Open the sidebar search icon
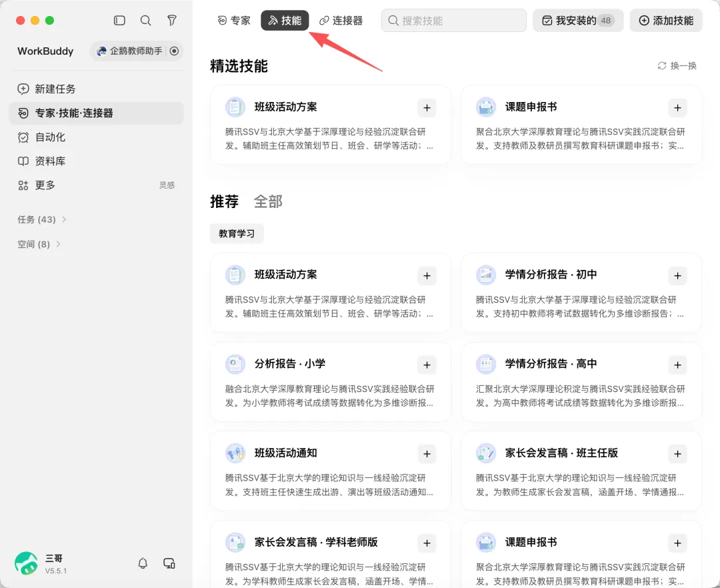The height and width of the screenshot is (588, 720). (145, 21)
